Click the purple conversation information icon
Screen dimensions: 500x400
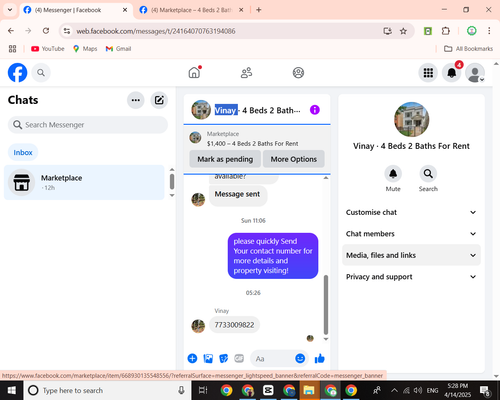pyautogui.click(x=315, y=110)
